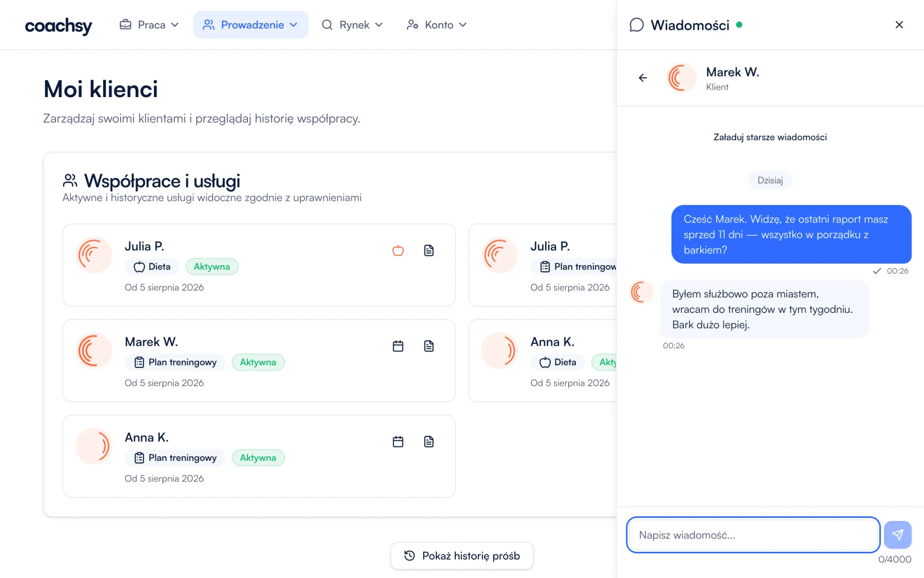Open calendar icon on Anna K. Plan treningowy card
This screenshot has width=924, height=578.
tap(398, 442)
